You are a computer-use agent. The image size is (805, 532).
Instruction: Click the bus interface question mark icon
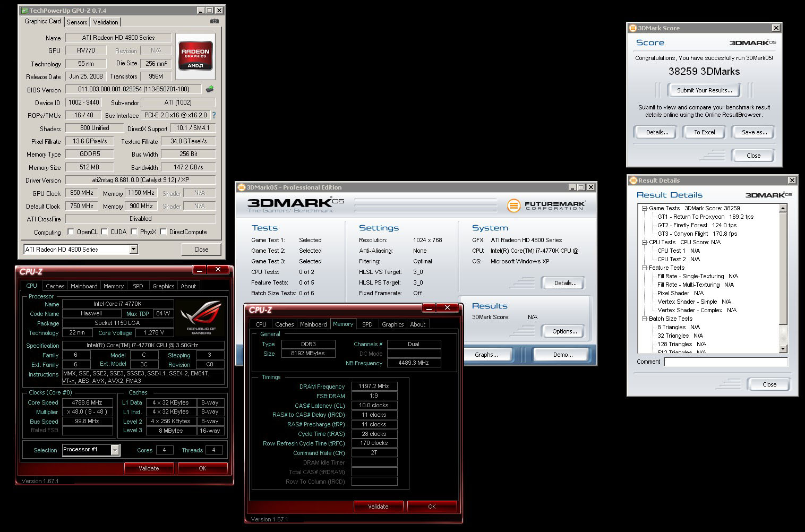point(214,115)
